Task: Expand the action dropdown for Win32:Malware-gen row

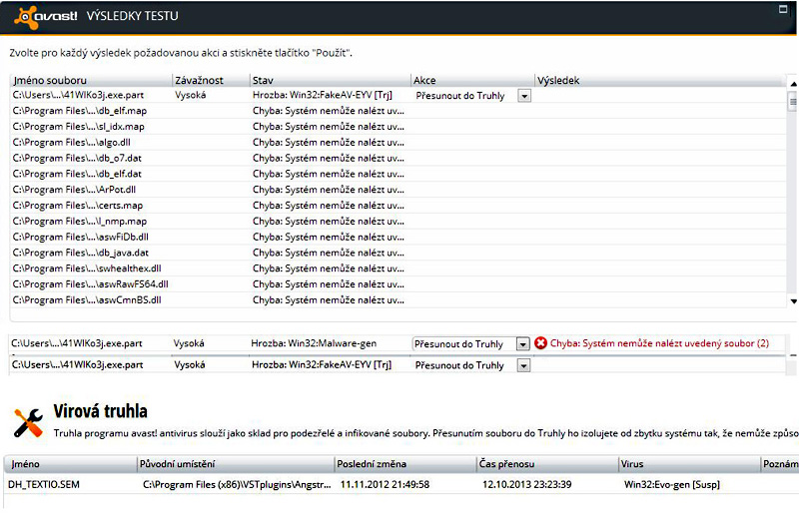Action: coord(522,343)
